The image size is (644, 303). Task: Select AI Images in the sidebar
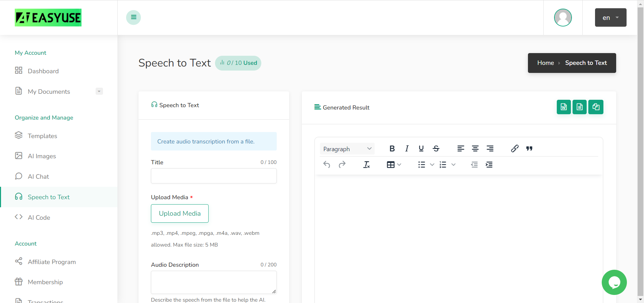[x=42, y=156]
